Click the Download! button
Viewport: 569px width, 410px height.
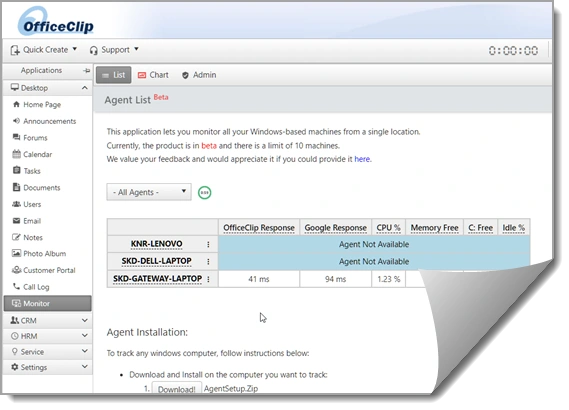coord(176,389)
